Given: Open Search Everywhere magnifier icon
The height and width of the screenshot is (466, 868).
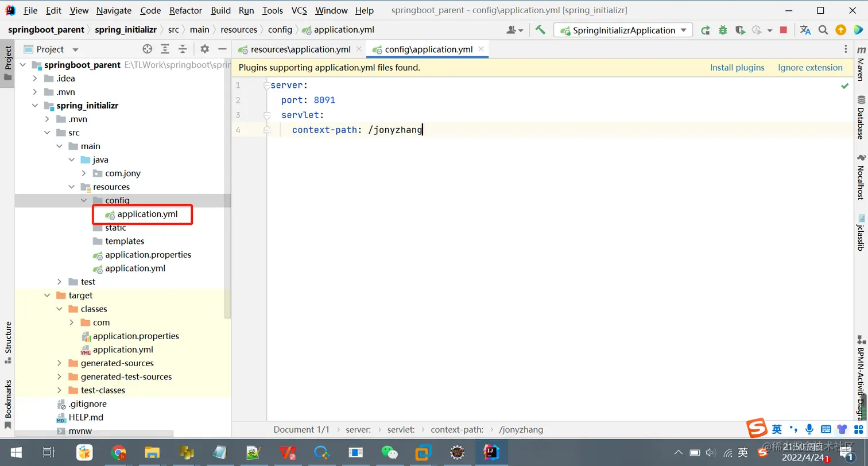Looking at the screenshot, I should click(823, 30).
